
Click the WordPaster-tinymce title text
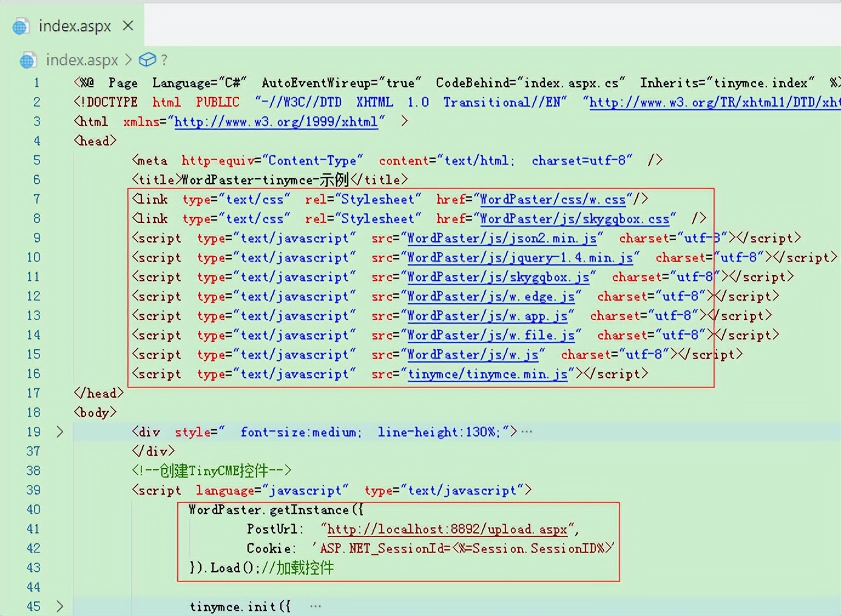(x=266, y=180)
